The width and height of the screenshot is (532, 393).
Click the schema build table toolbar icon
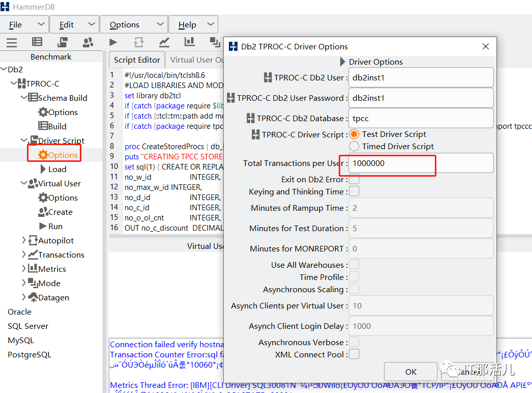click(37, 42)
